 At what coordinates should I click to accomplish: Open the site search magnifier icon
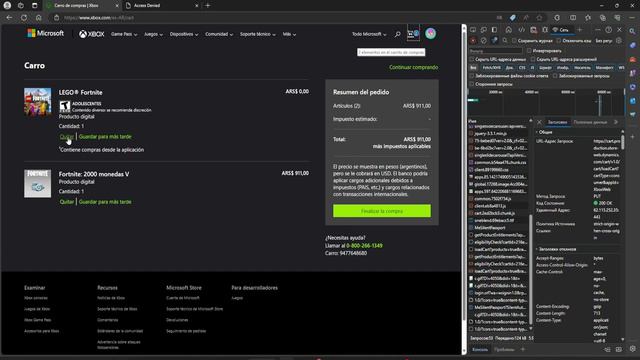click(397, 35)
